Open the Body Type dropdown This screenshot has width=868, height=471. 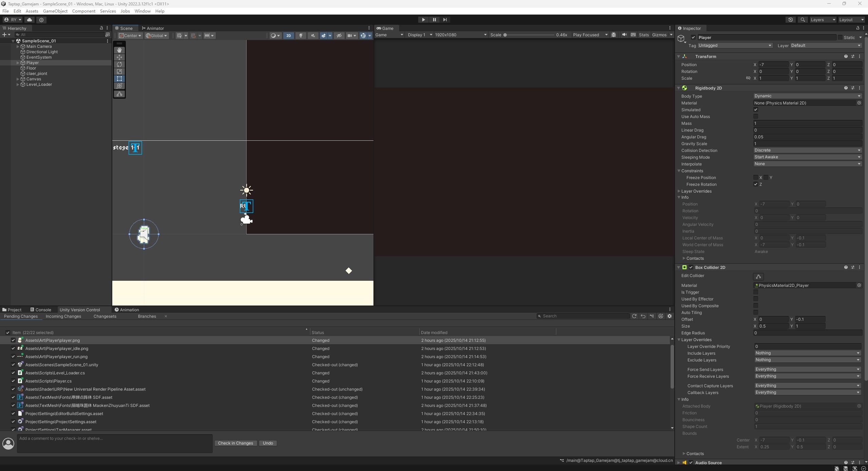click(x=807, y=96)
